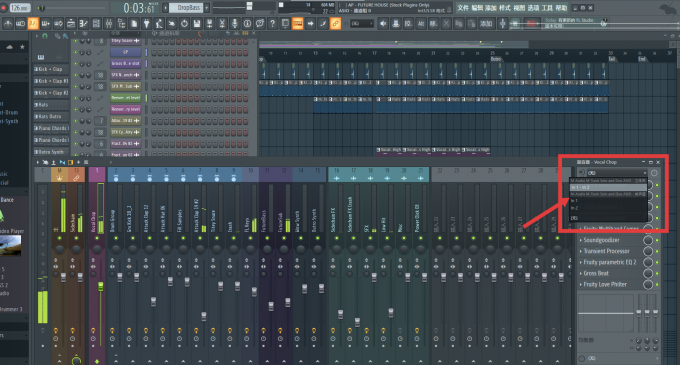The width and height of the screenshot is (680, 365).
Task: Click the Alt button in the toolbar
Action: (421, 24)
